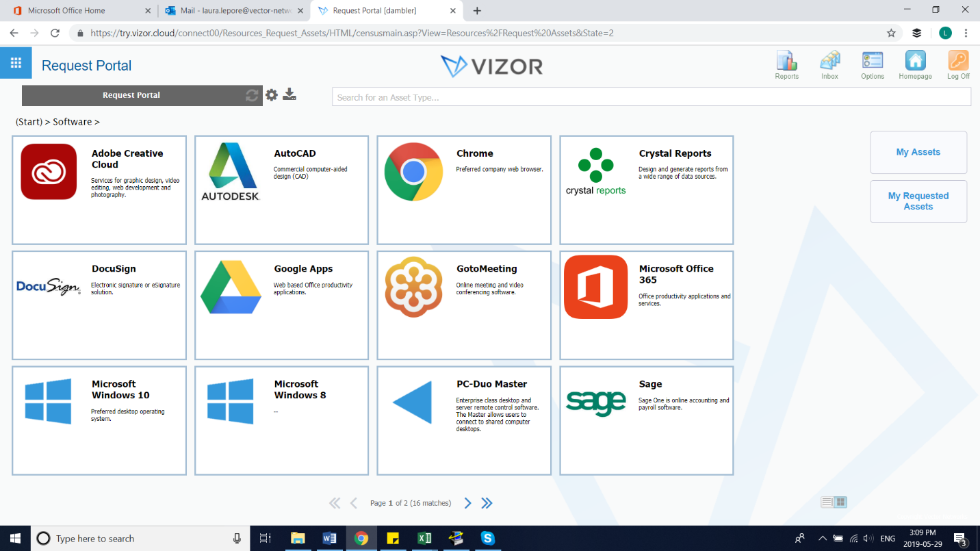This screenshot has height=551, width=980.
Task: Go to the VIZOR Homepage
Action: click(915, 65)
